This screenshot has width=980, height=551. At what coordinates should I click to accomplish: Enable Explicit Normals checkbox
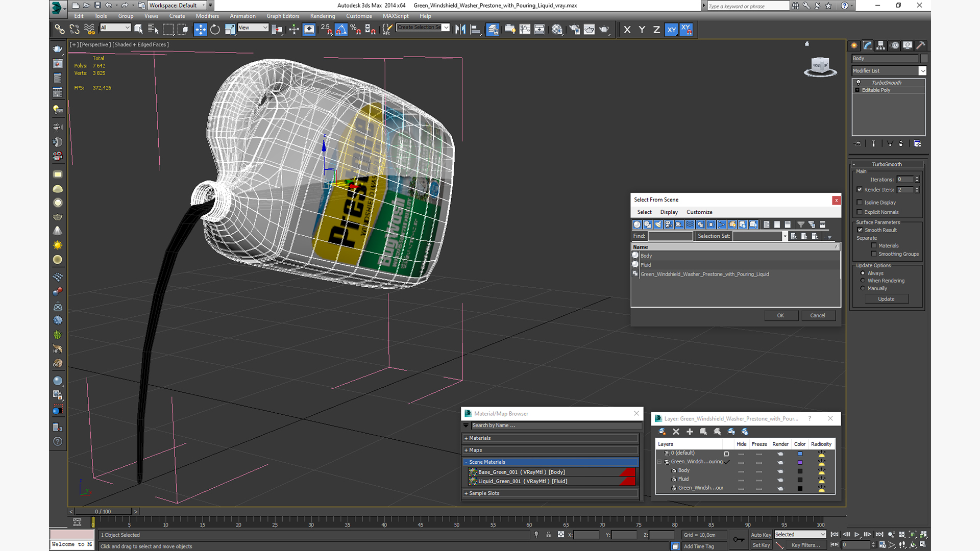pos(860,212)
